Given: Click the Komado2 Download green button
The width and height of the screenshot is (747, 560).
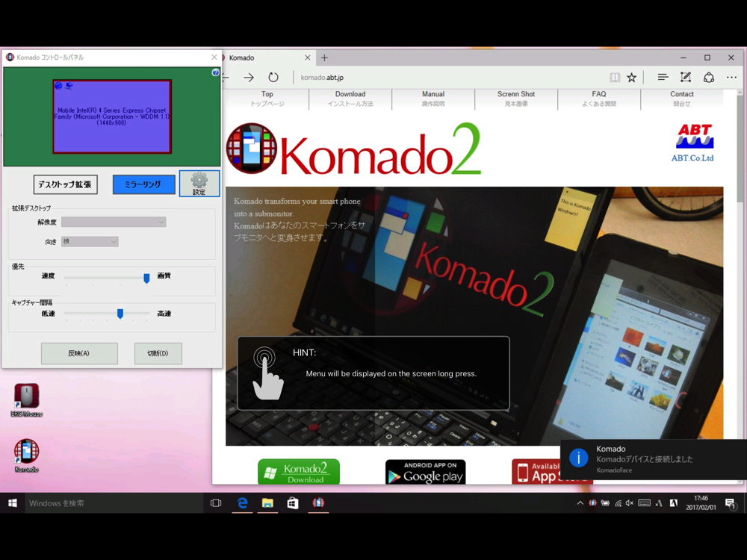Looking at the screenshot, I should tap(299, 471).
